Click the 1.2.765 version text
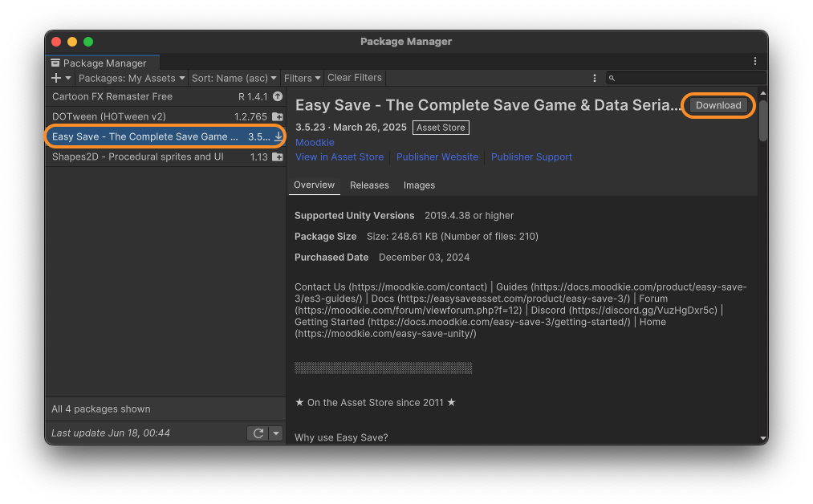The image size is (813, 504). click(x=250, y=116)
